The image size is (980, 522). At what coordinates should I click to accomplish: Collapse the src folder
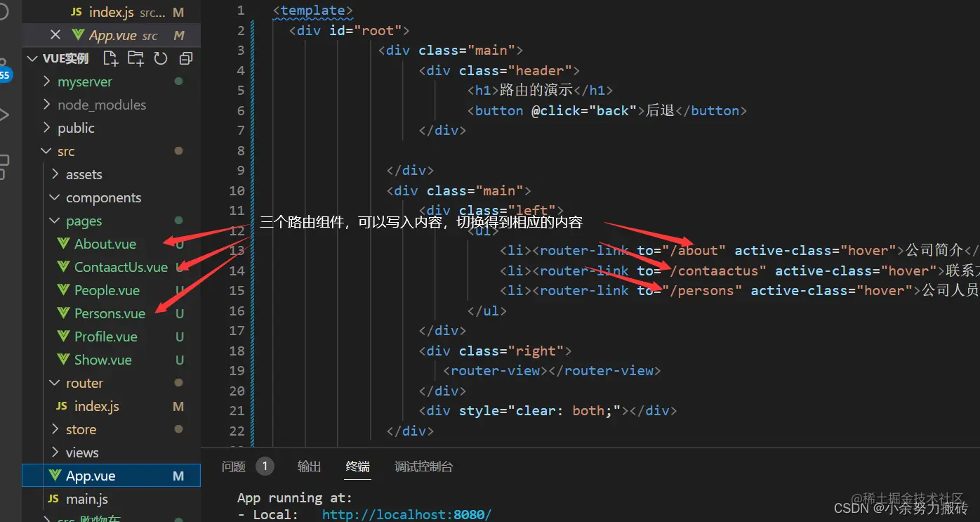pyautogui.click(x=47, y=151)
